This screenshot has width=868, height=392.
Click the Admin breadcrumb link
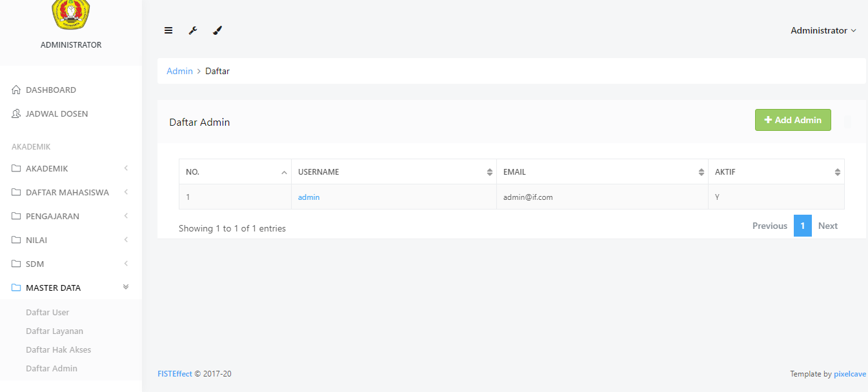179,71
